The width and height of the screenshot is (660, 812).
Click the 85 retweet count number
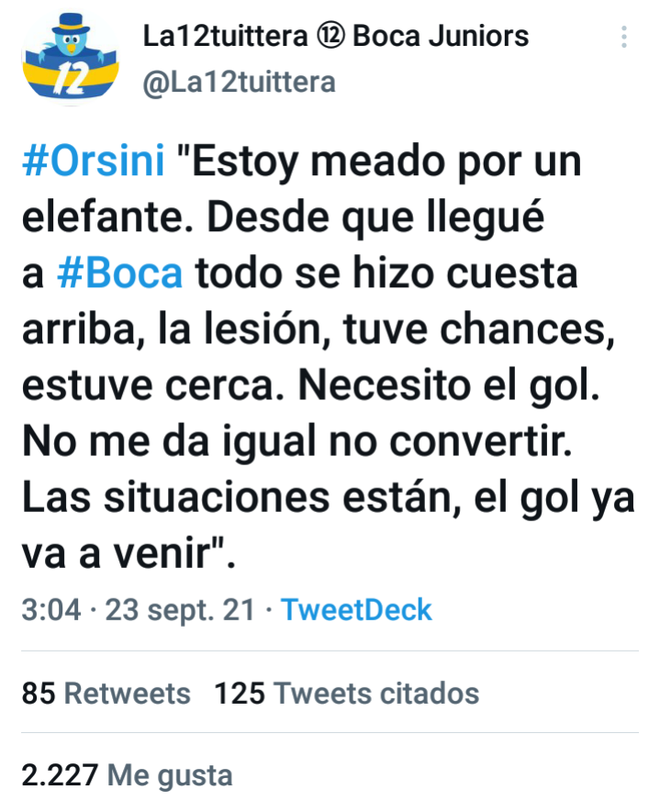[39, 694]
